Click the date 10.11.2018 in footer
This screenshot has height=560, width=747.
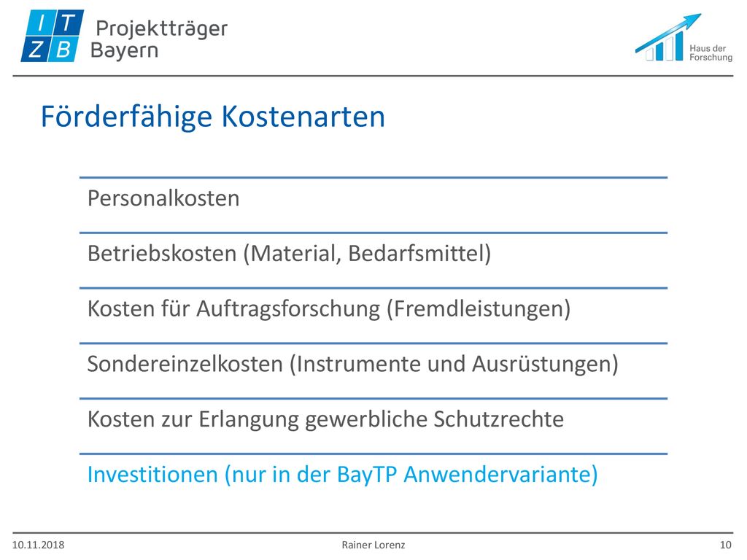click(38, 545)
